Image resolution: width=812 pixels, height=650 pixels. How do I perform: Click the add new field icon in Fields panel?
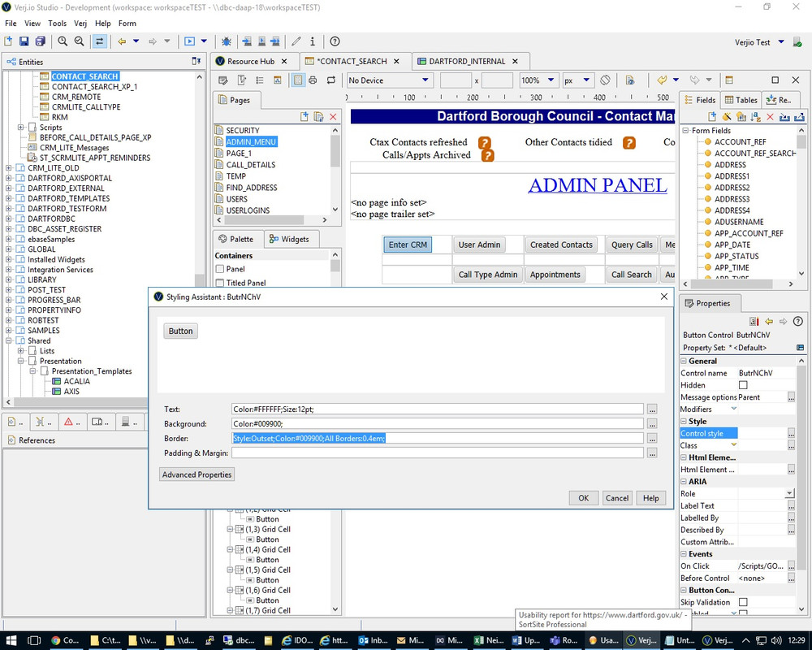(713, 117)
